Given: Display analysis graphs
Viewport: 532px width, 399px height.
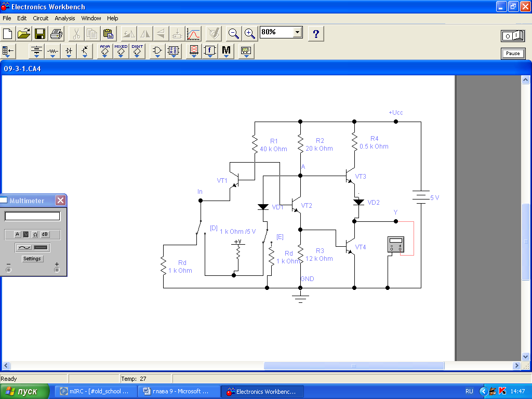Looking at the screenshot, I should pyautogui.click(x=193, y=34).
